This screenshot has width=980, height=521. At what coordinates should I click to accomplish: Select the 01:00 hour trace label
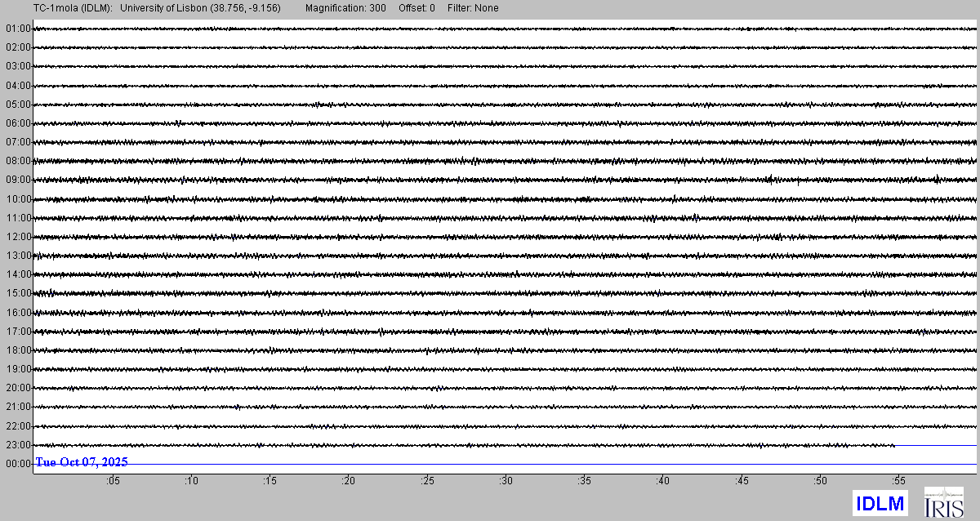(x=17, y=29)
